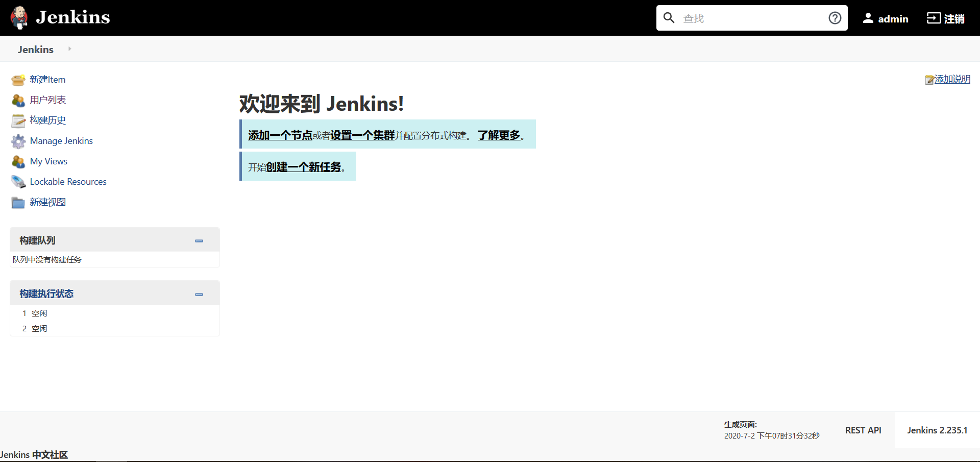The height and width of the screenshot is (462, 980).
Task: Click the 生成页面 timestamp text
Action: tap(771, 430)
